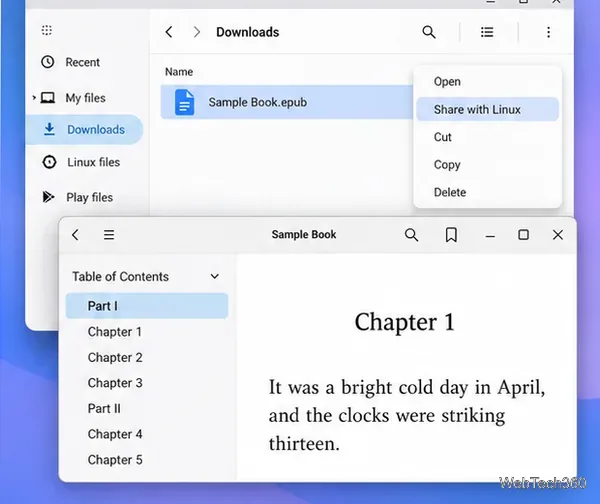The image size is (600, 504).
Task: Go back in the Sample Book reader
Action: coord(75,235)
